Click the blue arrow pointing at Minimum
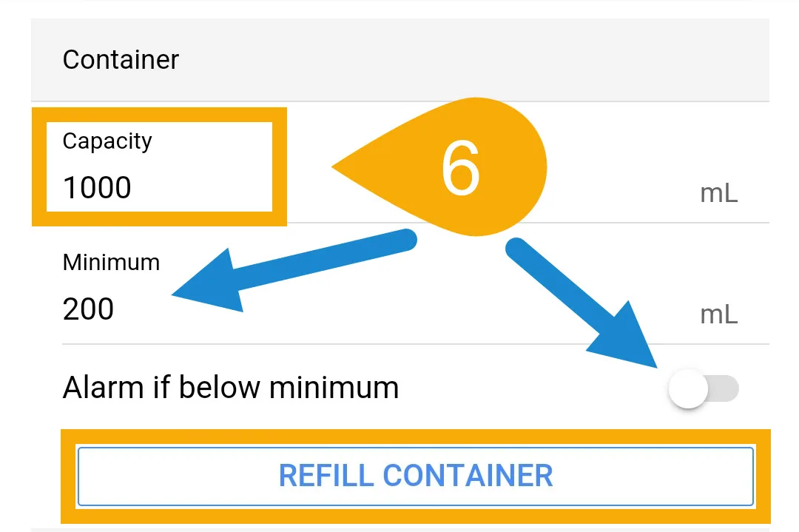 294,271
